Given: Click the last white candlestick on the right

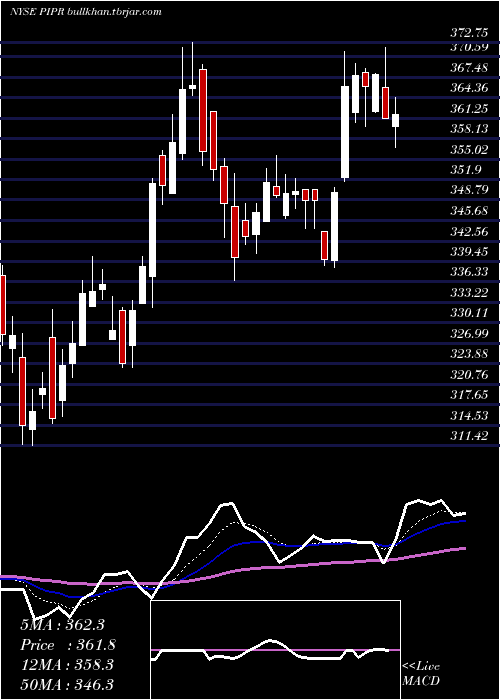Looking at the screenshot, I should (x=395, y=121).
